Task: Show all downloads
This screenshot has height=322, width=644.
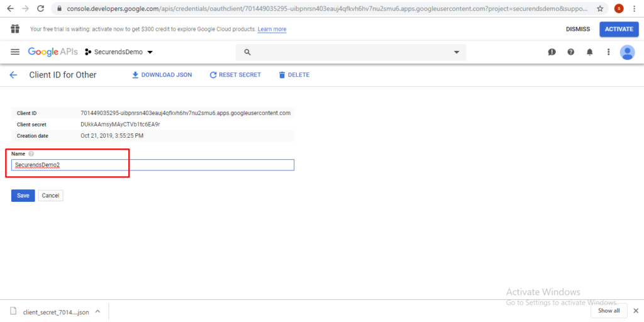Action: [x=609, y=311]
